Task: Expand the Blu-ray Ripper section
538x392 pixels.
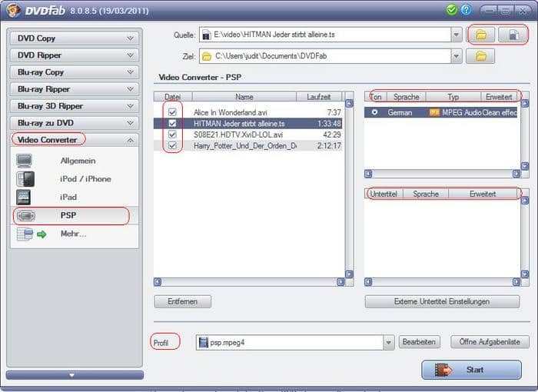Action: pos(74,89)
